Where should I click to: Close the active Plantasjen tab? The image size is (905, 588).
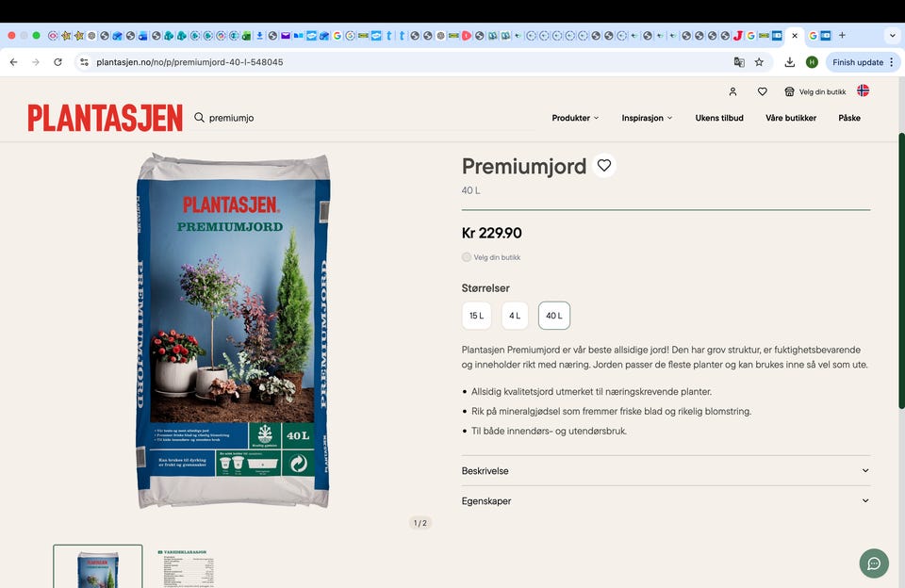click(795, 35)
